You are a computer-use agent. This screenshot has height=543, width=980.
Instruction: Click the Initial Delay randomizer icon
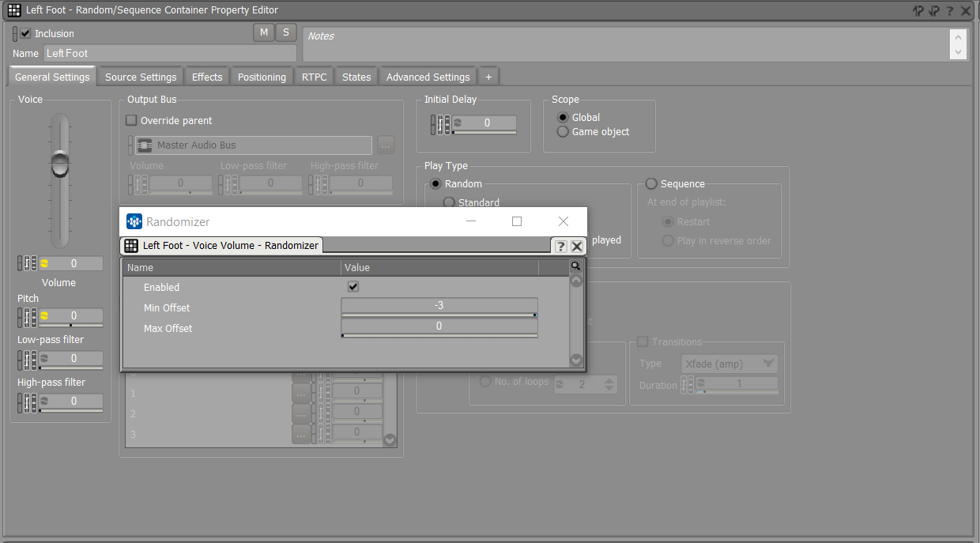point(457,123)
